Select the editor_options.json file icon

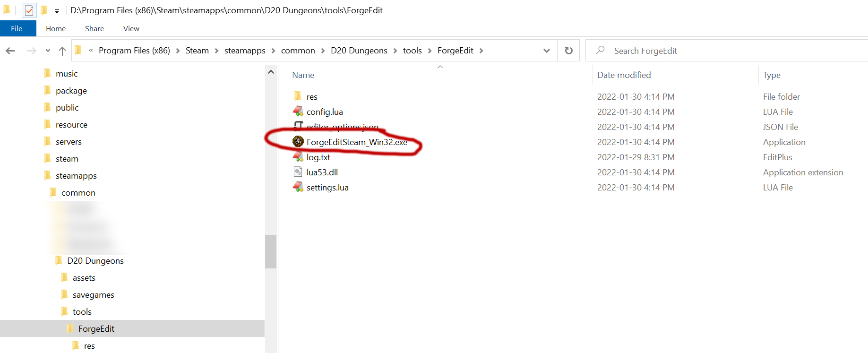(x=298, y=126)
